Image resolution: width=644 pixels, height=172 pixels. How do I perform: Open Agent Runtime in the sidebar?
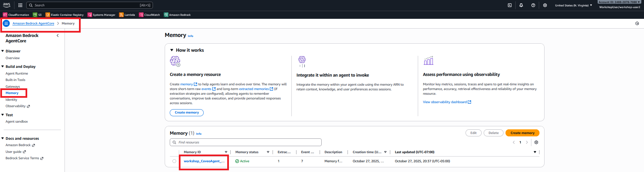[17, 74]
